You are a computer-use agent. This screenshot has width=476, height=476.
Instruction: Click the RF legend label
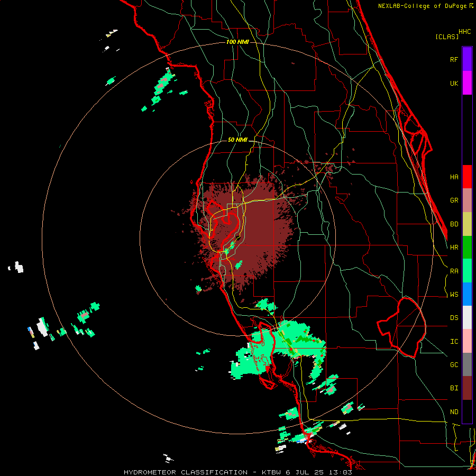(454, 59)
